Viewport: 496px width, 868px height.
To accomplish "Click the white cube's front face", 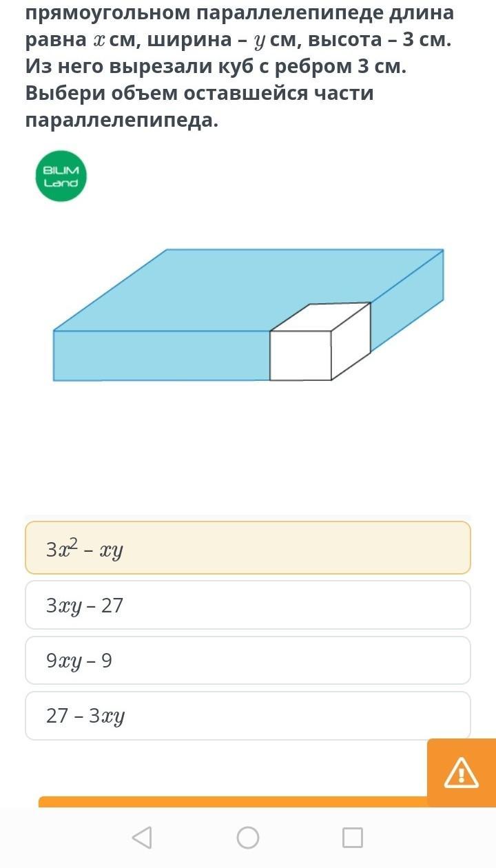I will [300, 355].
